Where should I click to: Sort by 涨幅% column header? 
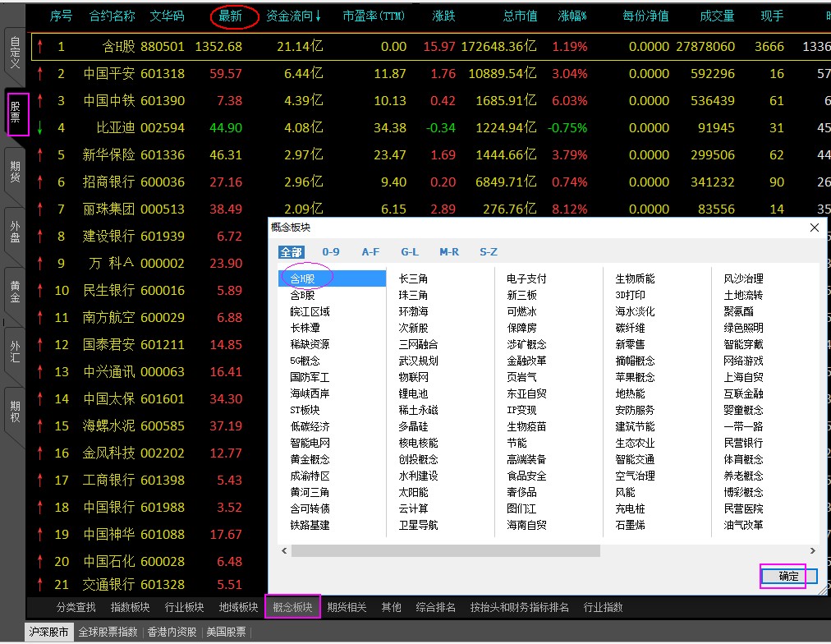pos(572,16)
